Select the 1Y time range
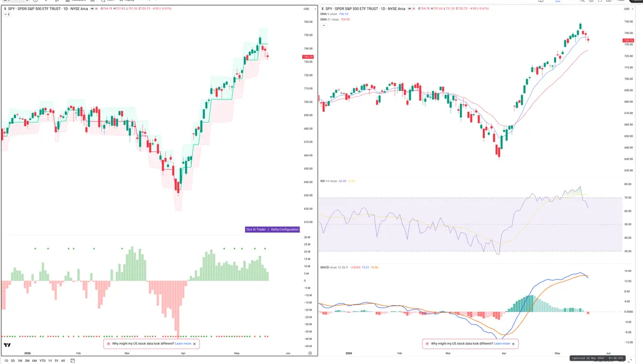The height and width of the screenshot is (364, 643). (x=50, y=361)
